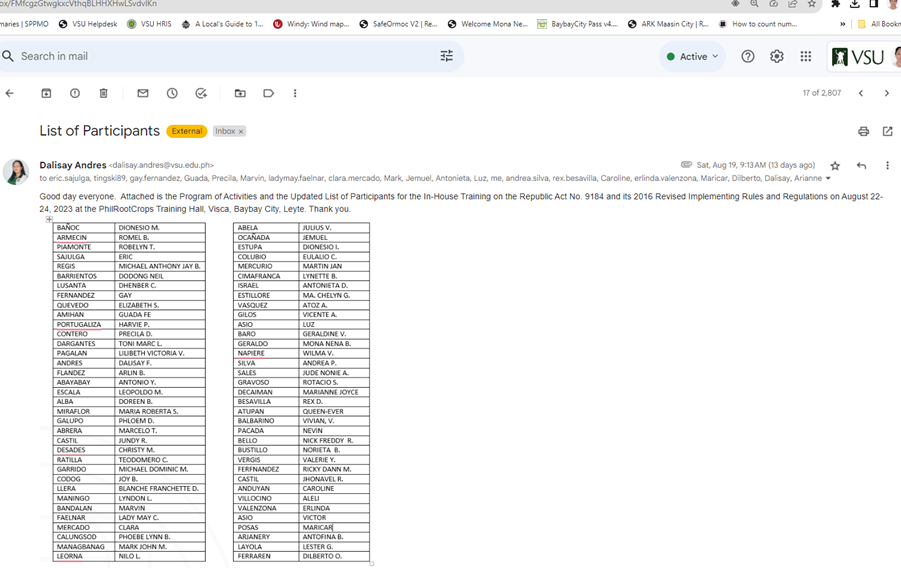Screen dimensions: 901x568
Task: Archive this email conversation
Action: (x=46, y=93)
